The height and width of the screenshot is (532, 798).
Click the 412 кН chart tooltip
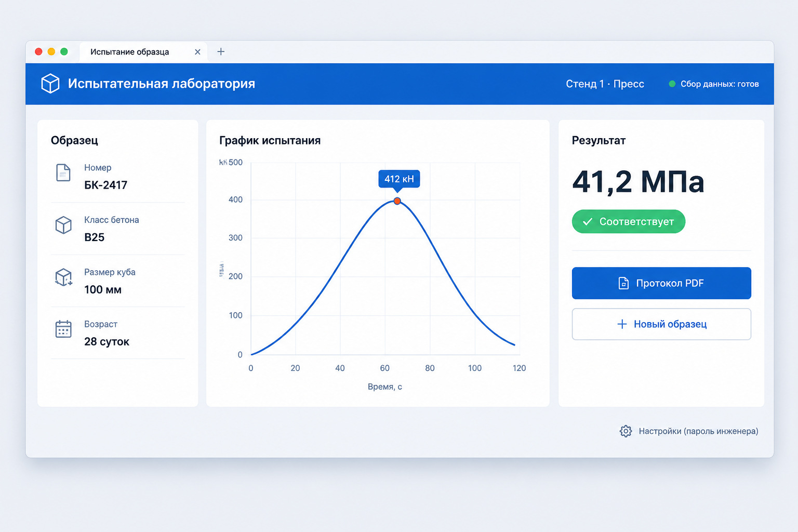click(399, 179)
